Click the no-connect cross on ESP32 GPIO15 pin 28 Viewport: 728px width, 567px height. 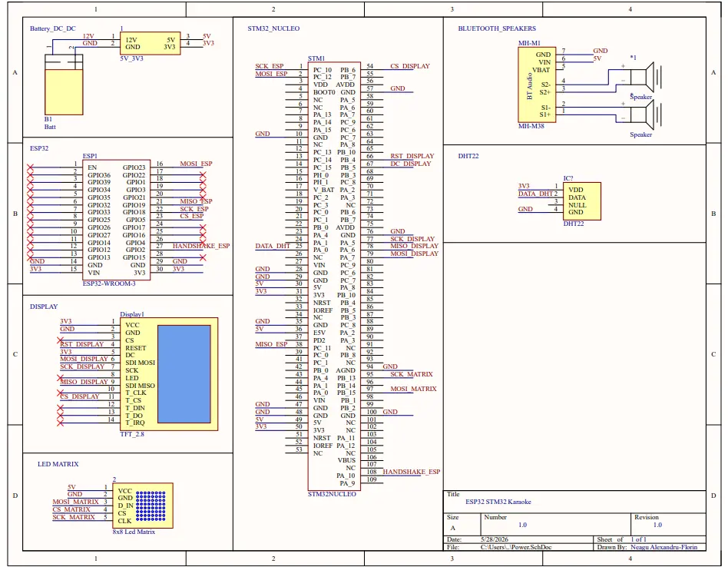pyautogui.click(x=203, y=257)
